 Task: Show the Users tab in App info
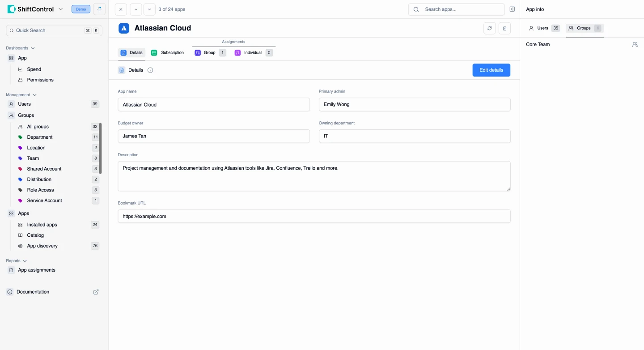pyautogui.click(x=544, y=28)
